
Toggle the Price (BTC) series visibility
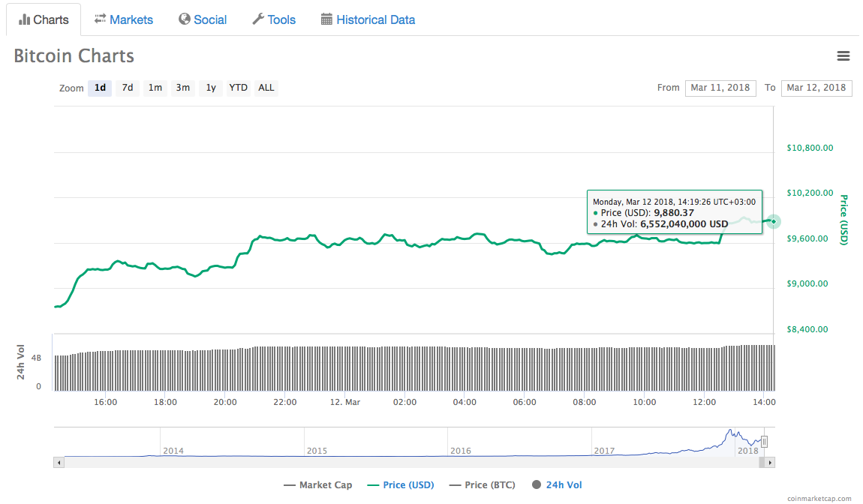tap(482, 484)
